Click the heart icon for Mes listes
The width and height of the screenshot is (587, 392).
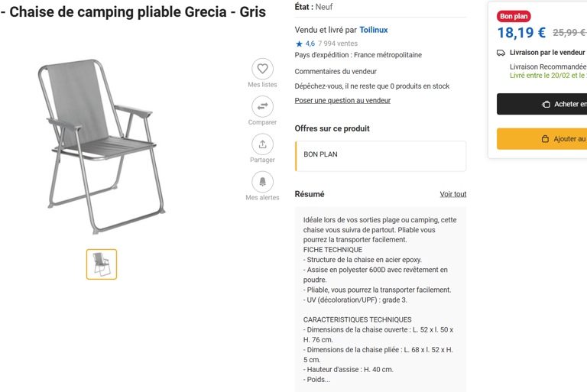click(262, 69)
